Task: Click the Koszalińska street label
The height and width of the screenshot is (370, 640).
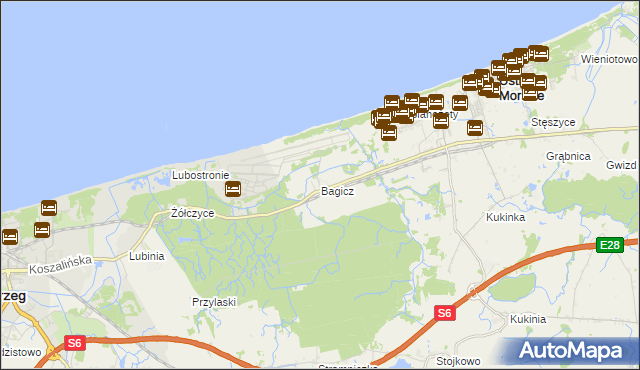Action: pyautogui.click(x=60, y=264)
